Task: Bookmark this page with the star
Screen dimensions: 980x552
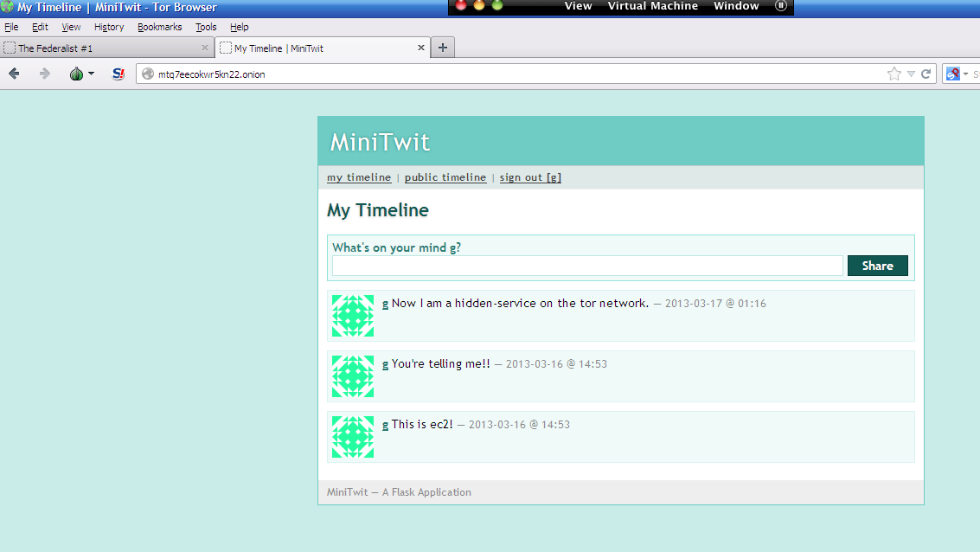Action: click(x=894, y=74)
